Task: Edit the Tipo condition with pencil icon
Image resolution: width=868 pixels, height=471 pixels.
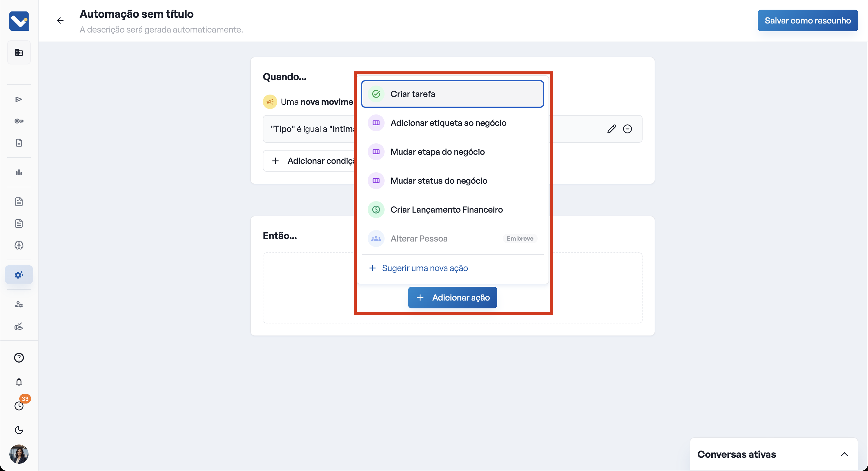Action: coord(612,129)
